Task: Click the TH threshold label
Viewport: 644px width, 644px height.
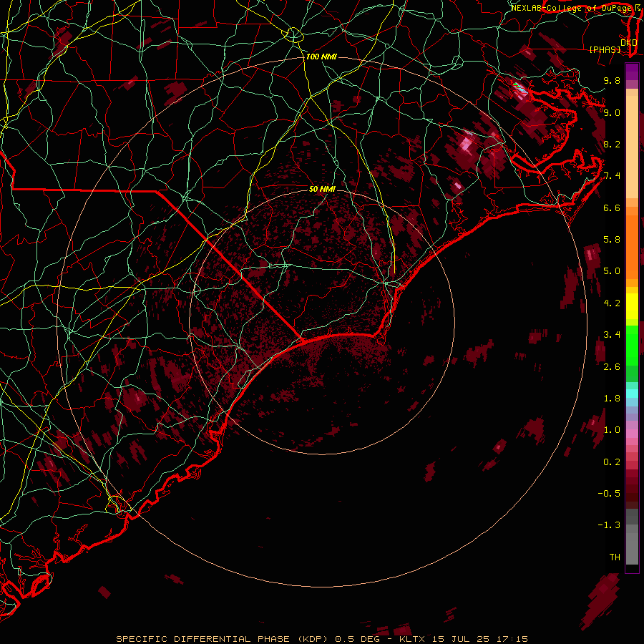Action: tap(615, 557)
